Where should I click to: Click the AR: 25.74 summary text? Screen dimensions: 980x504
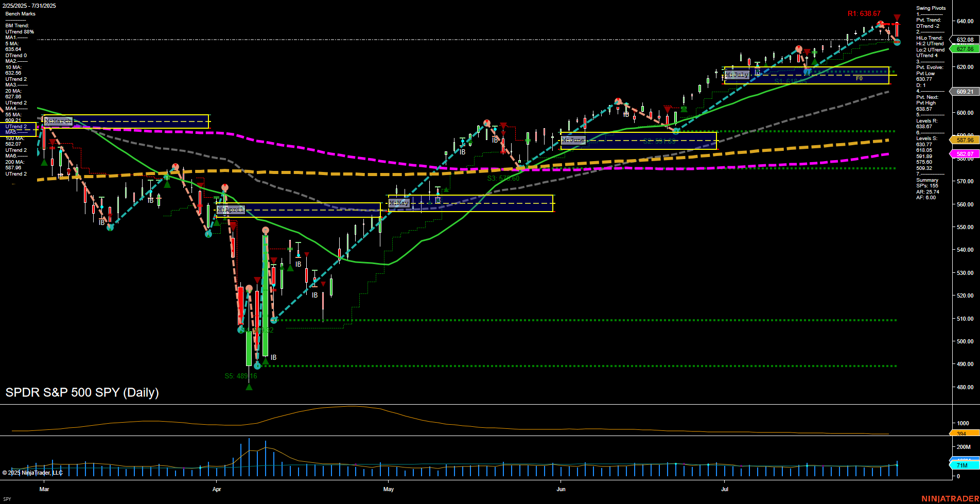coord(927,192)
